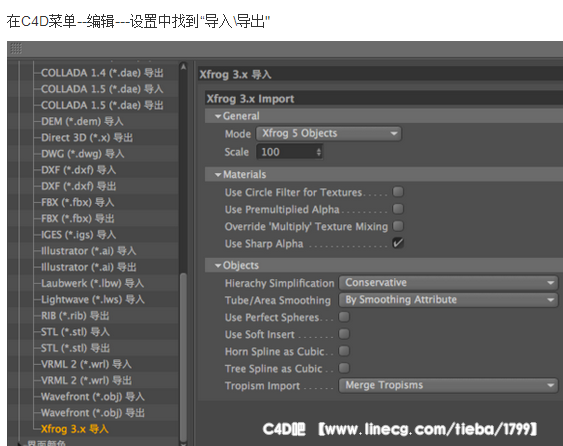Open Illustrator (*.ai) 导入 preferences
Viewport: 563px width, 446px height.
pos(88,251)
